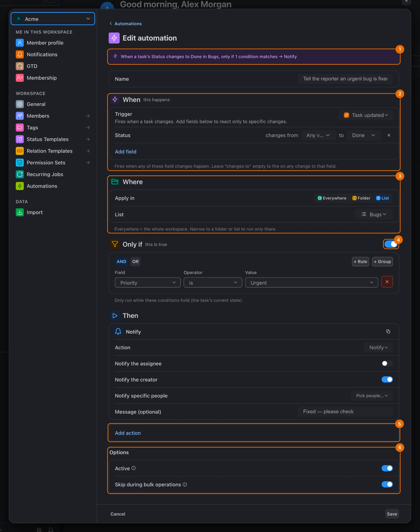The height and width of the screenshot is (532, 420).
Task: Toggle the Only if condition switch
Action: pyautogui.click(x=391, y=244)
